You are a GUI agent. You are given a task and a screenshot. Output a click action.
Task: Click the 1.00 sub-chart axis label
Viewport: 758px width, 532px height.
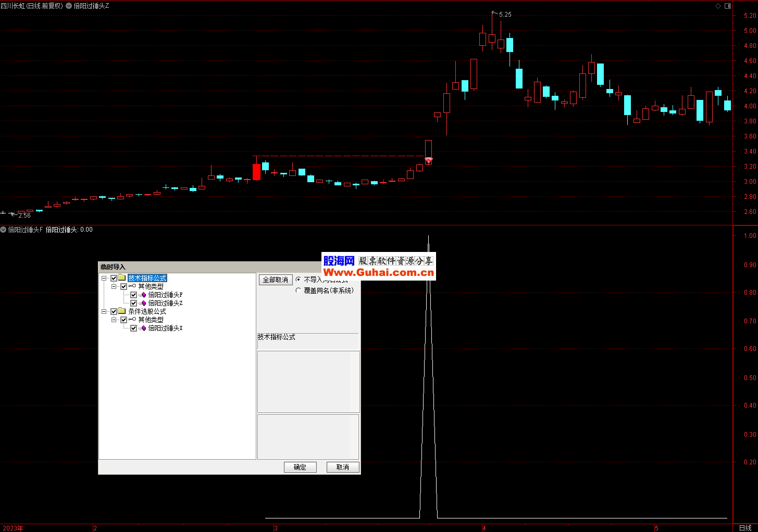click(x=750, y=236)
